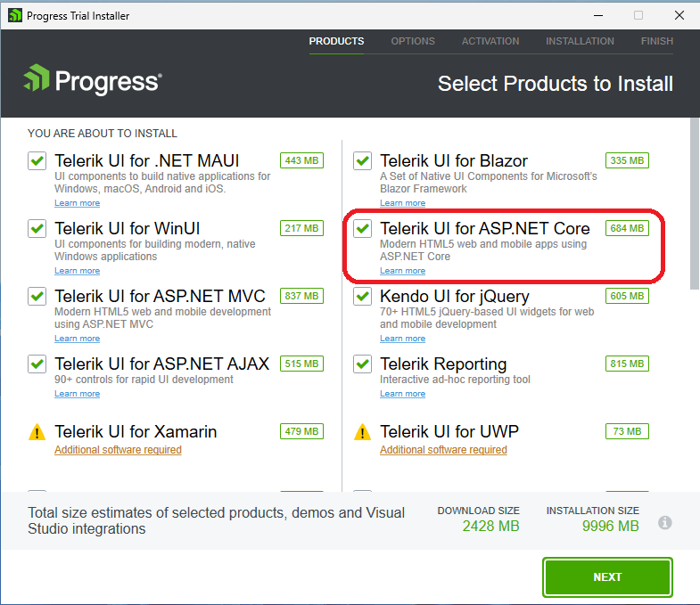700x605 pixels.
Task: Click the Kendo UI for jQuery product title
Action: pyautogui.click(x=455, y=296)
